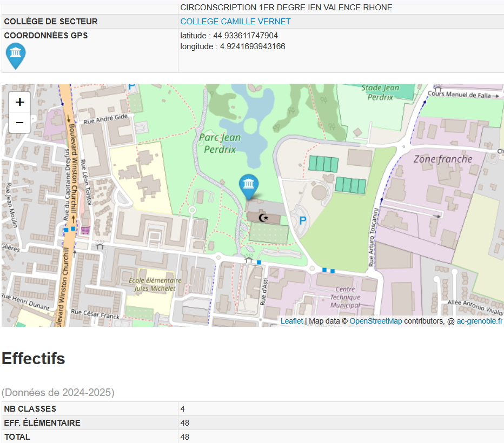Click the Effectifs section heading
Image resolution: width=504 pixels, height=443 pixels.
coord(34,359)
